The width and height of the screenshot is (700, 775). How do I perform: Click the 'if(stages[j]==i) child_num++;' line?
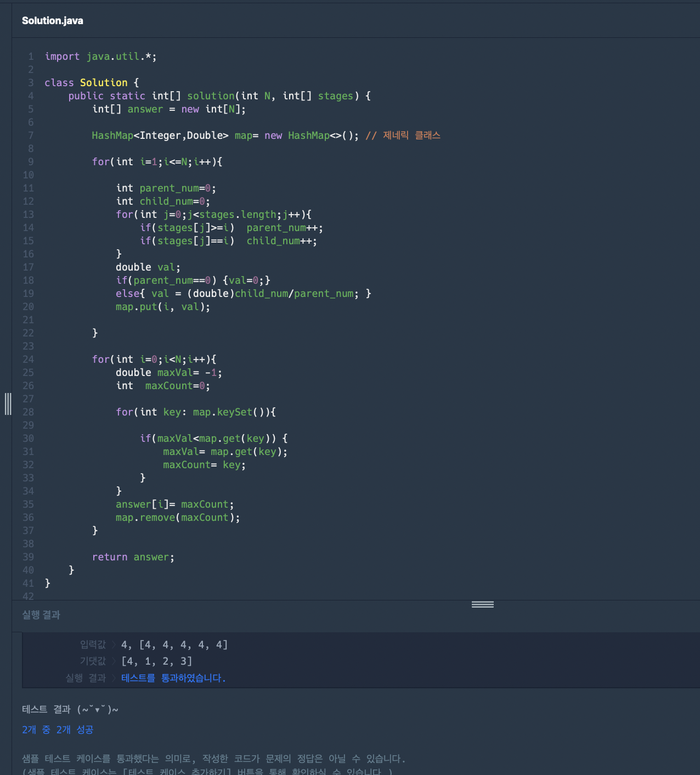pyautogui.click(x=228, y=241)
